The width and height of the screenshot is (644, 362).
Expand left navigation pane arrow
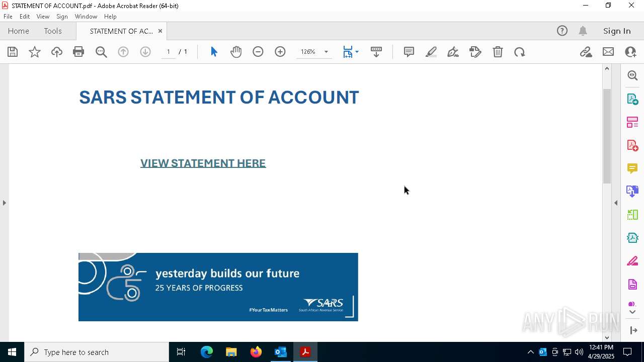[x=5, y=203]
